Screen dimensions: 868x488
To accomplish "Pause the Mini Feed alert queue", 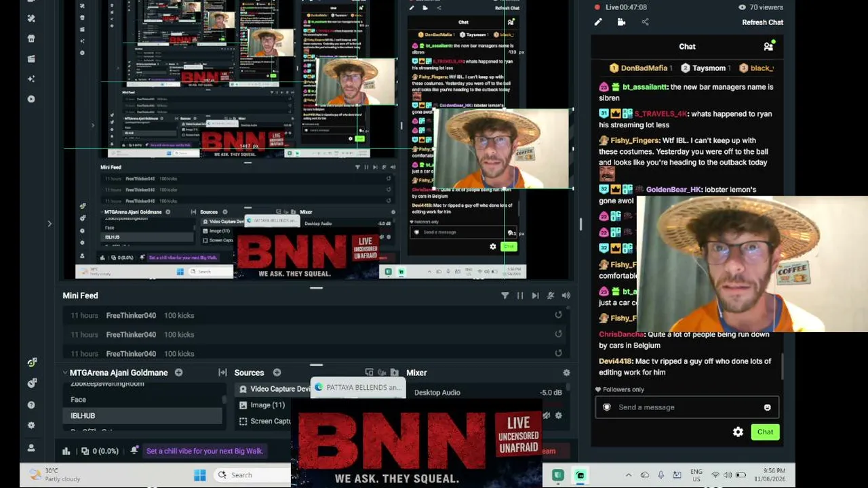I will [520, 296].
